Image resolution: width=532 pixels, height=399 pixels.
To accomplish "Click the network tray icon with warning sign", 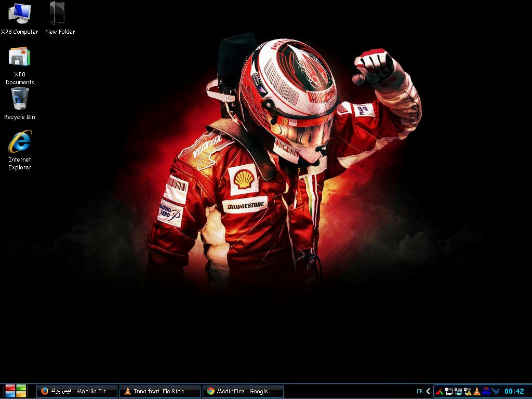I will 468,392.
